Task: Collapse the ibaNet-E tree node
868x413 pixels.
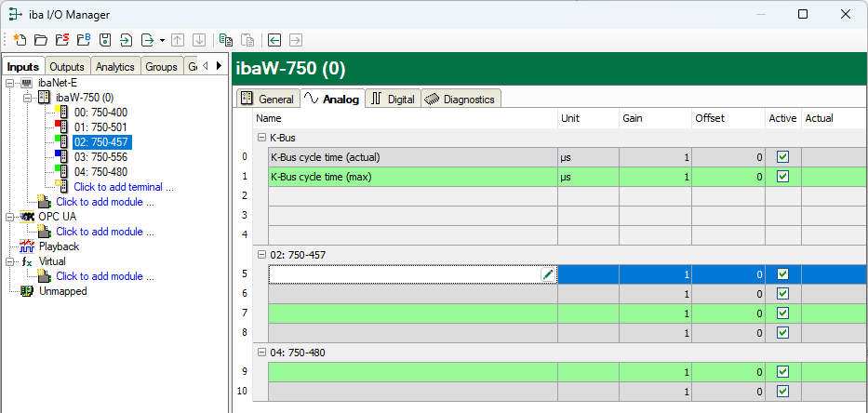Action: pyautogui.click(x=10, y=83)
